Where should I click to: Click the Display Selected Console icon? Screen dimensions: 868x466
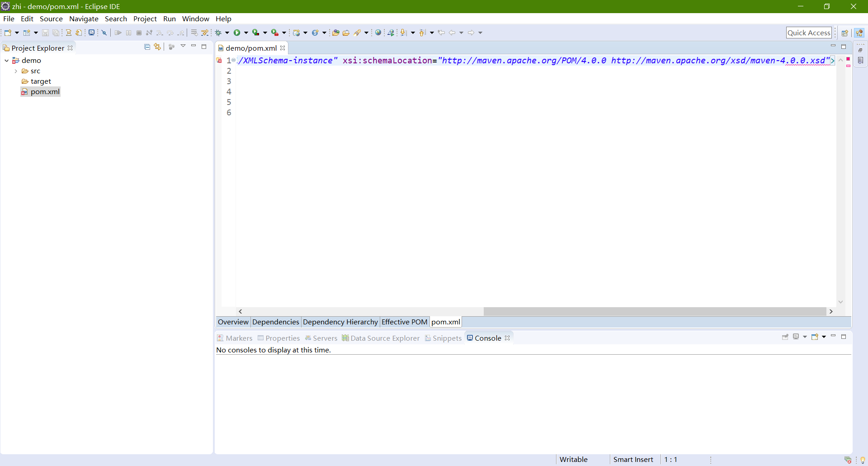click(796, 337)
